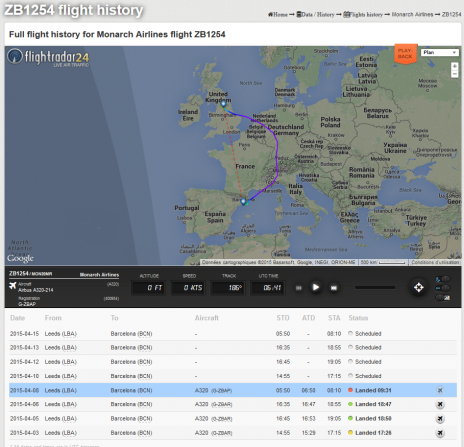Zoom in the map with plus button
This screenshot has height=447, width=464.
[454, 66]
